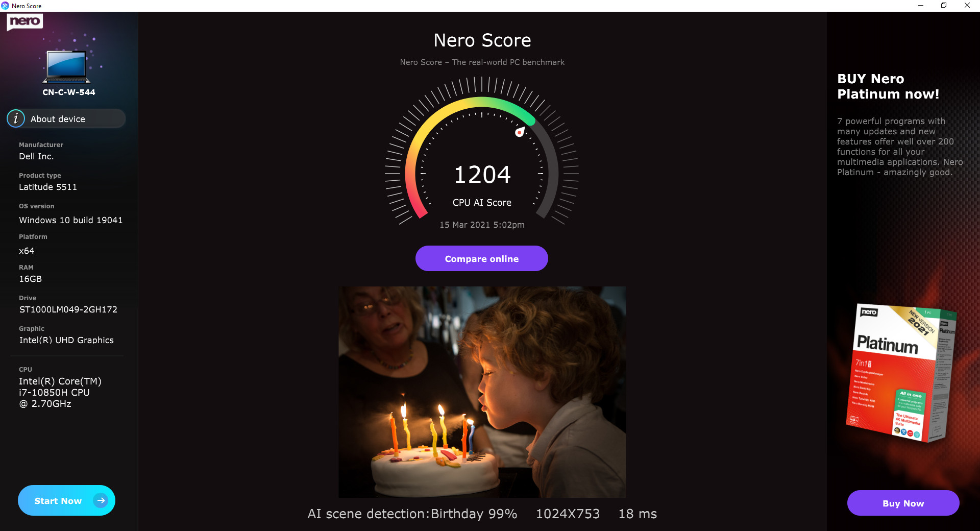980x531 pixels.
Task: Minimize the Nero Score window
Action: pos(921,6)
